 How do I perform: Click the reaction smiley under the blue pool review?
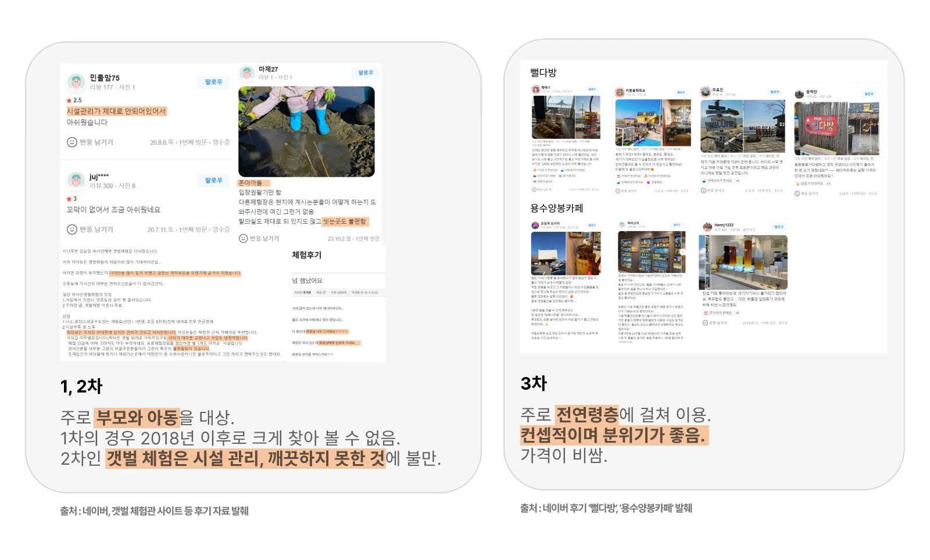coord(618,191)
